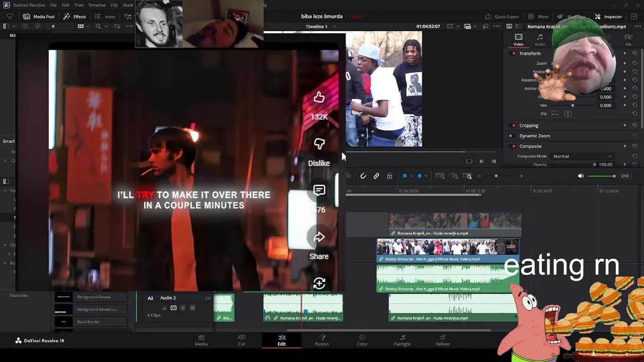
Task: Open the Timeline menu
Action: 97,5
